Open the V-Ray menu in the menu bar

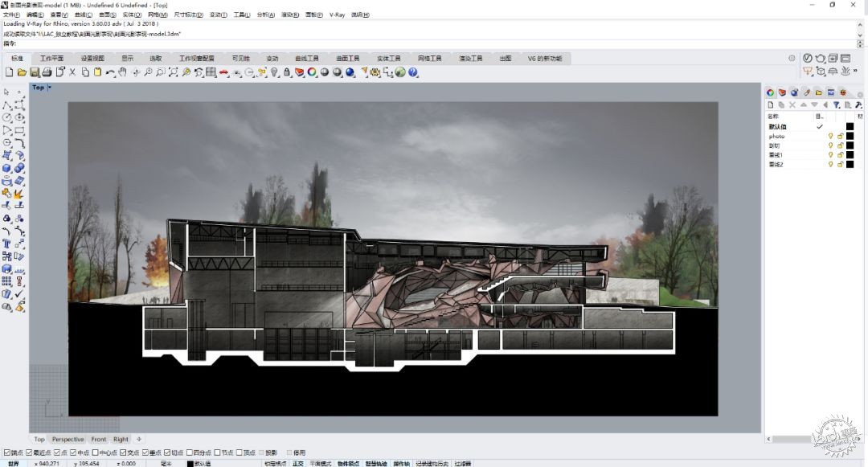337,15
